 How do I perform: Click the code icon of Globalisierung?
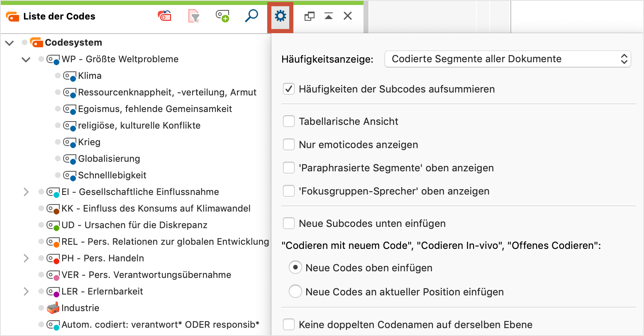(x=70, y=159)
